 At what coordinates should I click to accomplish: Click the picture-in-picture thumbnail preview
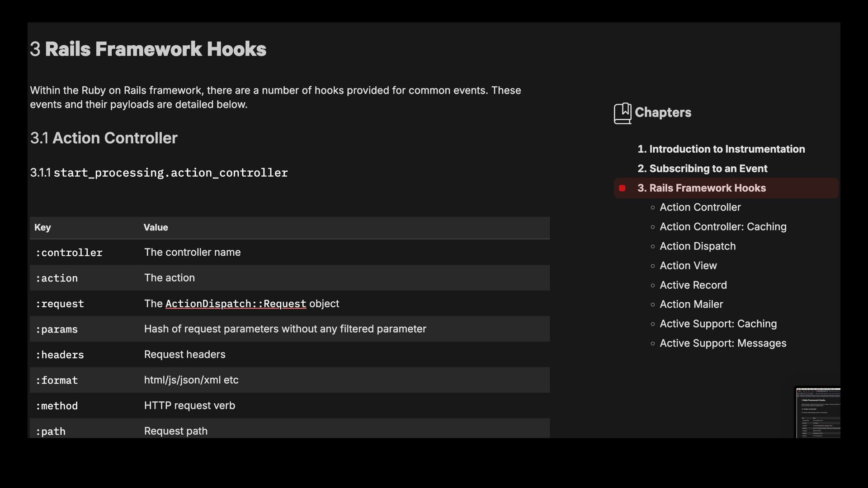click(x=818, y=413)
